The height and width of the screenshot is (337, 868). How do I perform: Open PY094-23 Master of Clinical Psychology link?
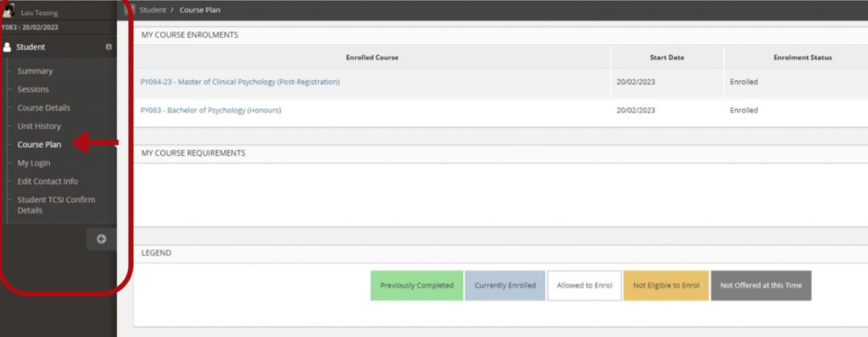[240, 82]
